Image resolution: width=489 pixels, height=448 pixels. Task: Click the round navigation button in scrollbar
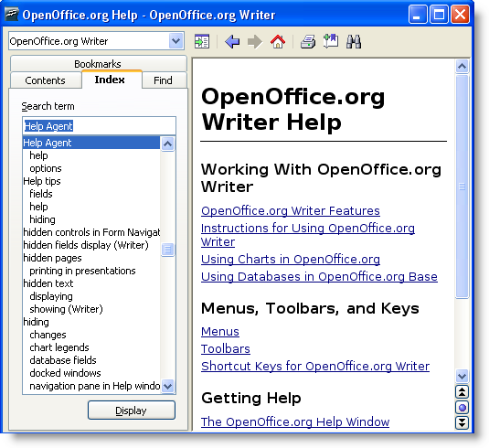point(462,408)
